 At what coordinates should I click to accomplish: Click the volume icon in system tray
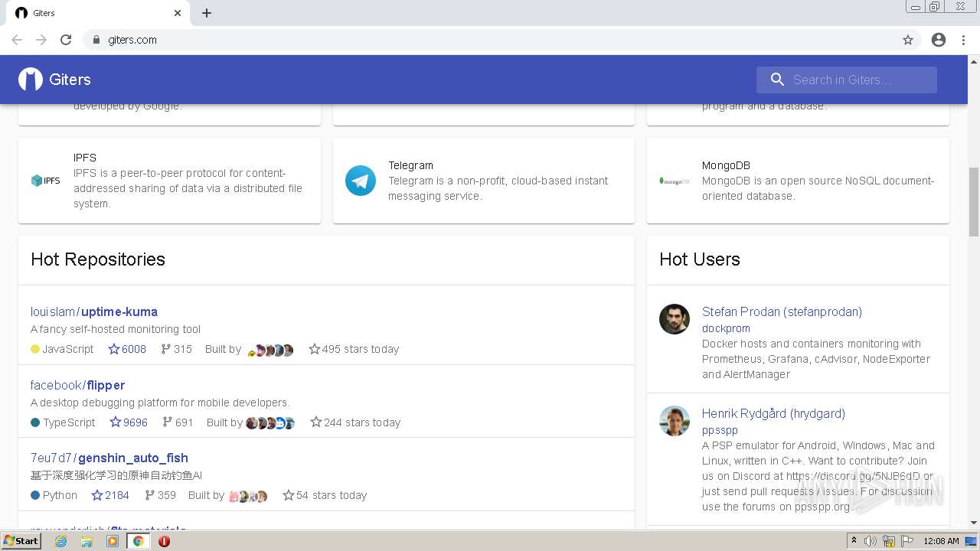[871, 541]
